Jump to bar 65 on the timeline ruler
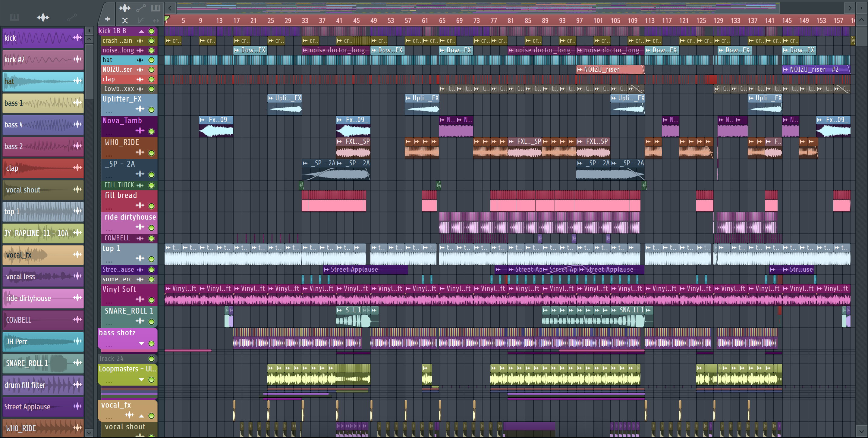Viewport: 868px width, 438px height. tap(442, 20)
